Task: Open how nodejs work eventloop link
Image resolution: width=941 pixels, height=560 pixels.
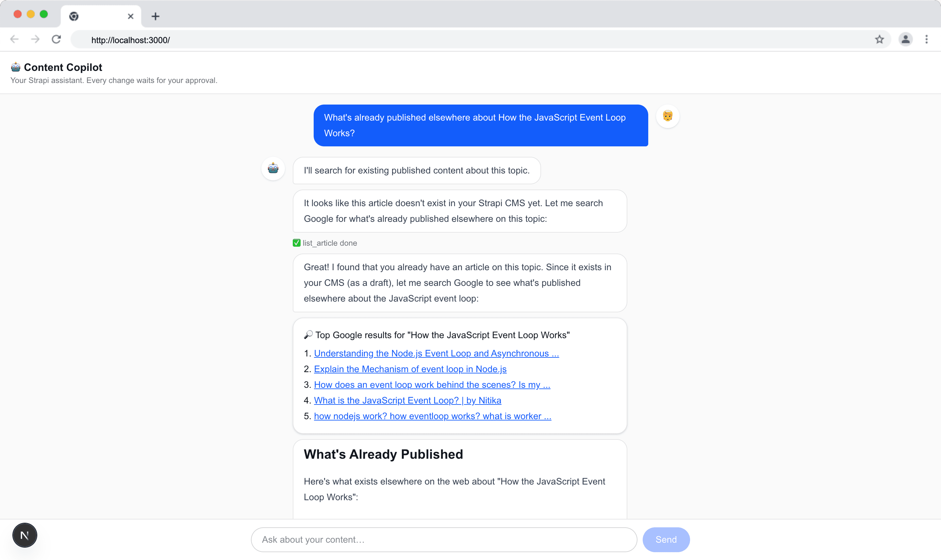Action: tap(432, 416)
